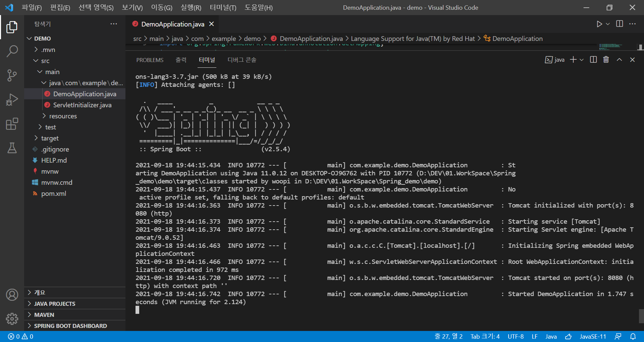Open the 터미널(T) menu

point(223,7)
